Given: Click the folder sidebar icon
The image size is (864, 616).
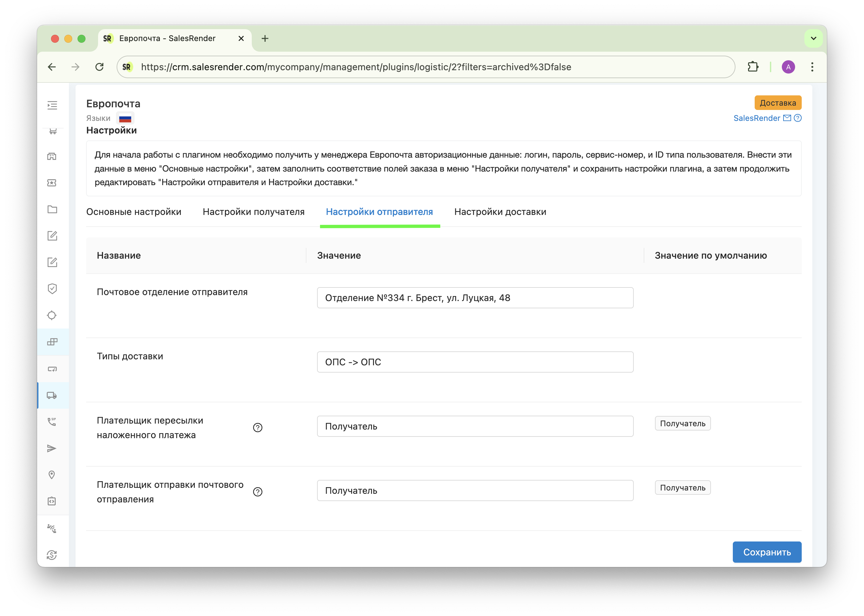Looking at the screenshot, I should [x=52, y=209].
